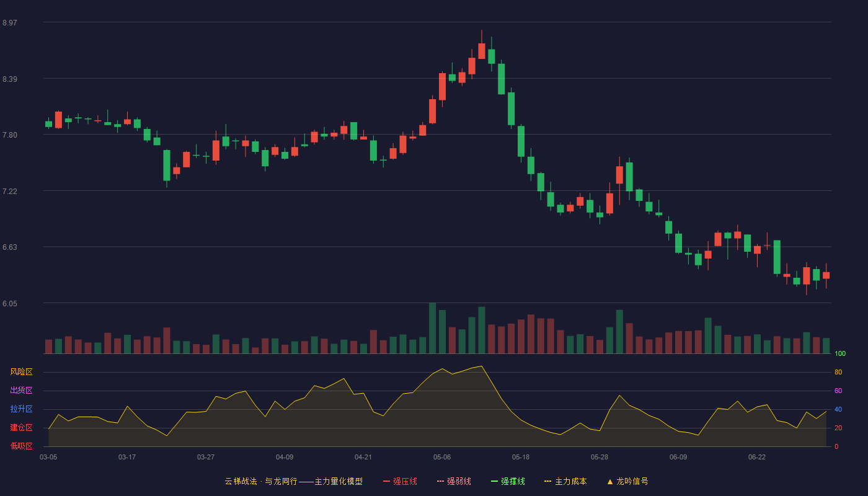Click the 04-21 date label
Screen dimensions: 868x496
click(x=363, y=457)
